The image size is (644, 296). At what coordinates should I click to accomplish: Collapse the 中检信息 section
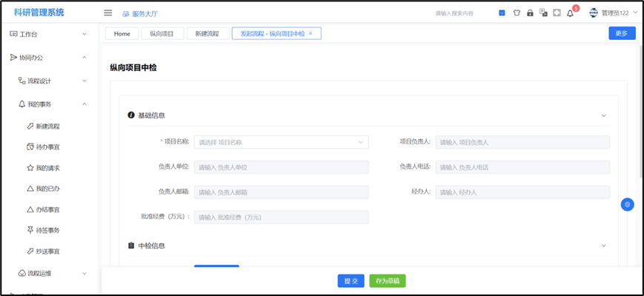click(603, 246)
